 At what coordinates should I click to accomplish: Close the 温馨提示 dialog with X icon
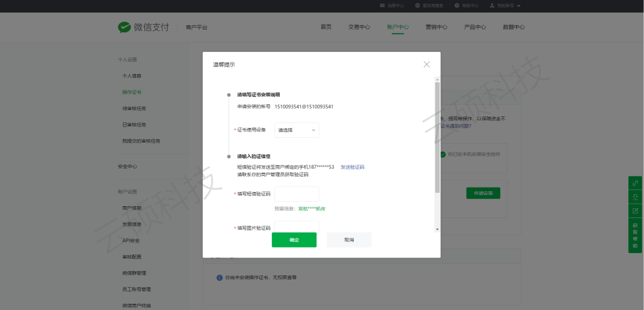426,64
